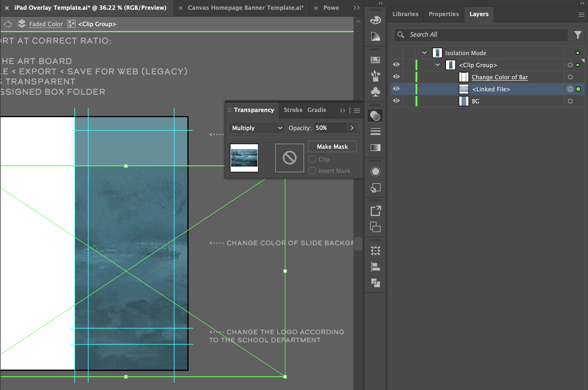Open the Color Guide panel icon

[375, 36]
